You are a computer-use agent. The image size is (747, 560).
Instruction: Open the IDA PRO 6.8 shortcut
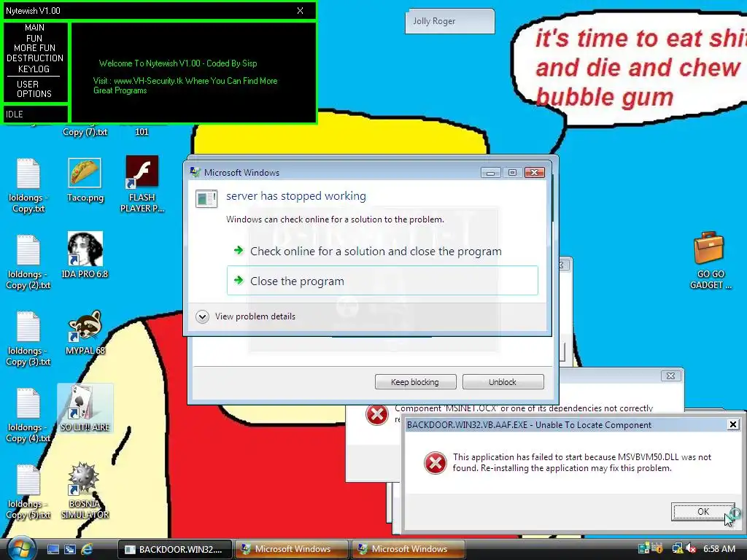(x=85, y=249)
